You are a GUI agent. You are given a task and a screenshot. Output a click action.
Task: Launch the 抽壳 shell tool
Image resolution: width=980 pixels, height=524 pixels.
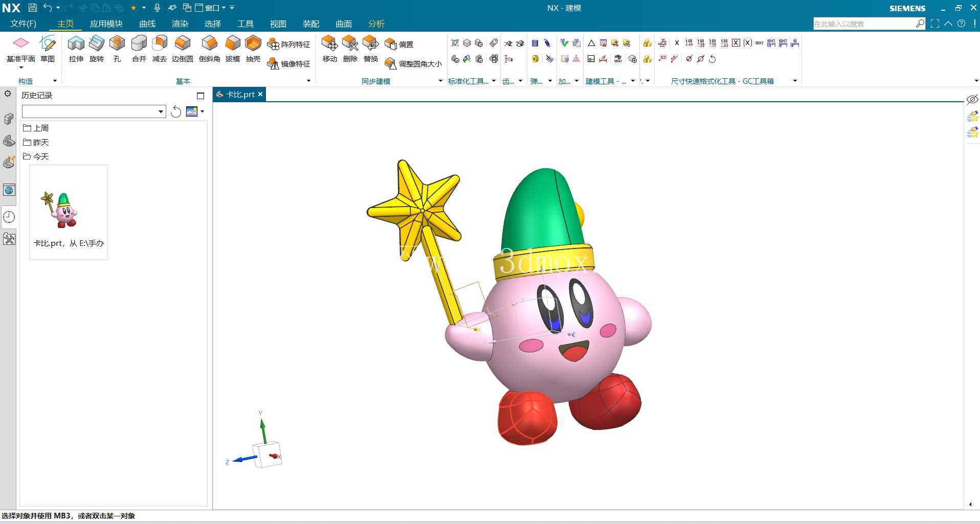point(253,49)
